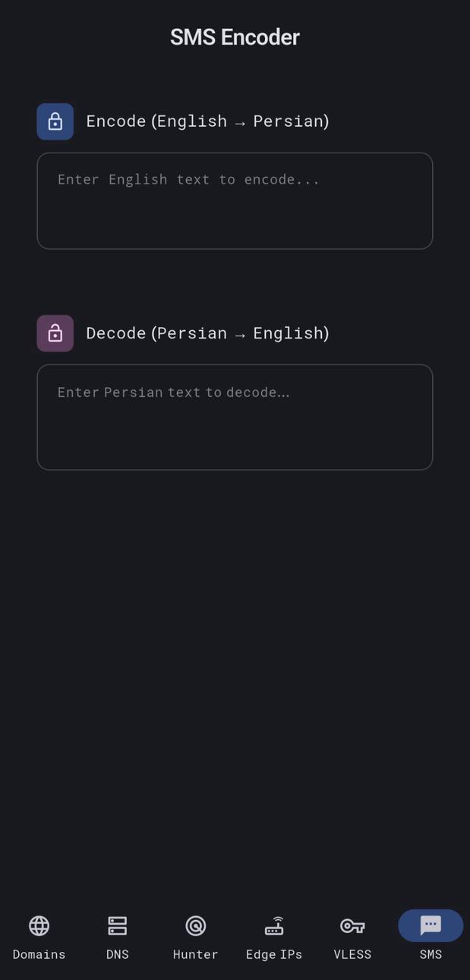This screenshot has height=980, width=470.
Task: Focus the English encode text area
Action: (x=235, y=200)
